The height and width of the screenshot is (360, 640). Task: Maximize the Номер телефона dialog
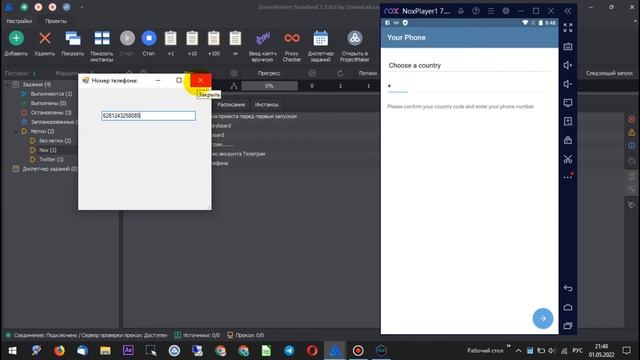tap(179, 80)
